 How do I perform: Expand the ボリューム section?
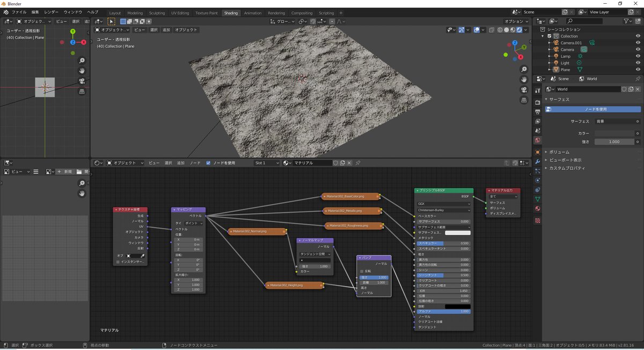pyautogui.click(x=559, y=152)
